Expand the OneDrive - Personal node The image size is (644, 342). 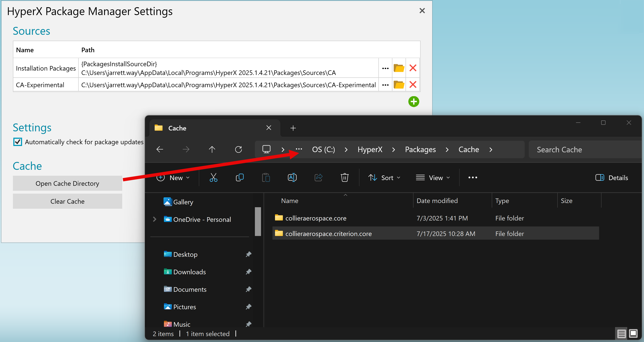[155, 219]
